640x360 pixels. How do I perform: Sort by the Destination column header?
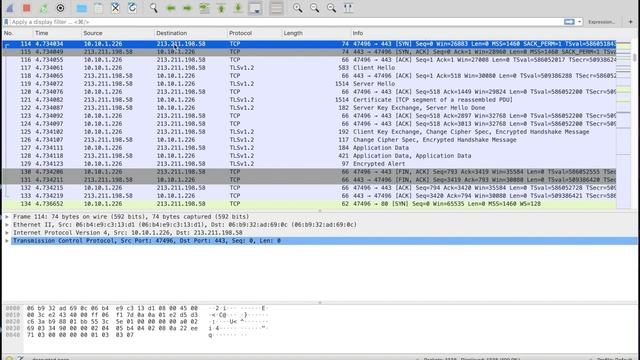coord(191,33)
